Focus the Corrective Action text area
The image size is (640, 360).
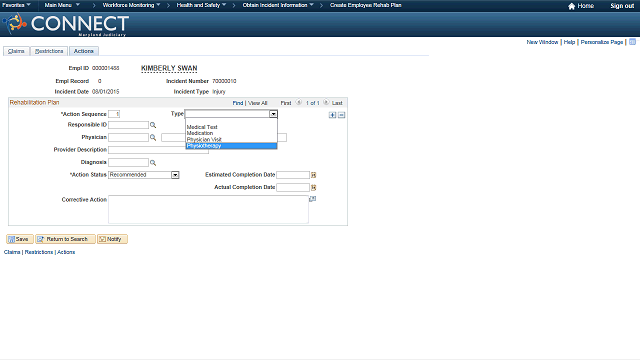[208, 209]
